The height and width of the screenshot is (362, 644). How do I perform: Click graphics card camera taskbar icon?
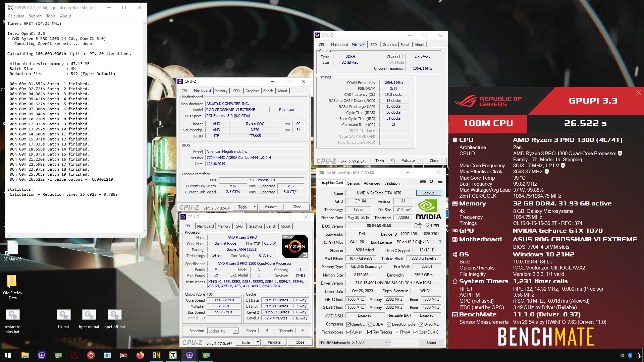click(x=123, y=355)
